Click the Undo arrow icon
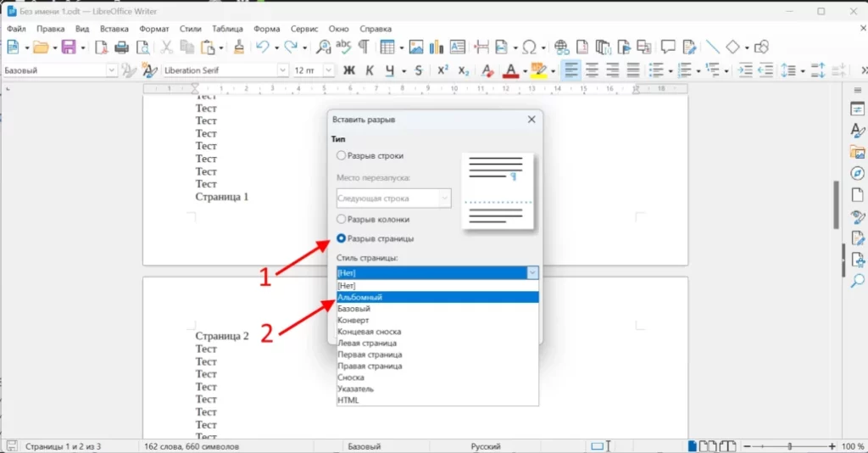Screen dimensions: 868x453 tap(263, 48)
